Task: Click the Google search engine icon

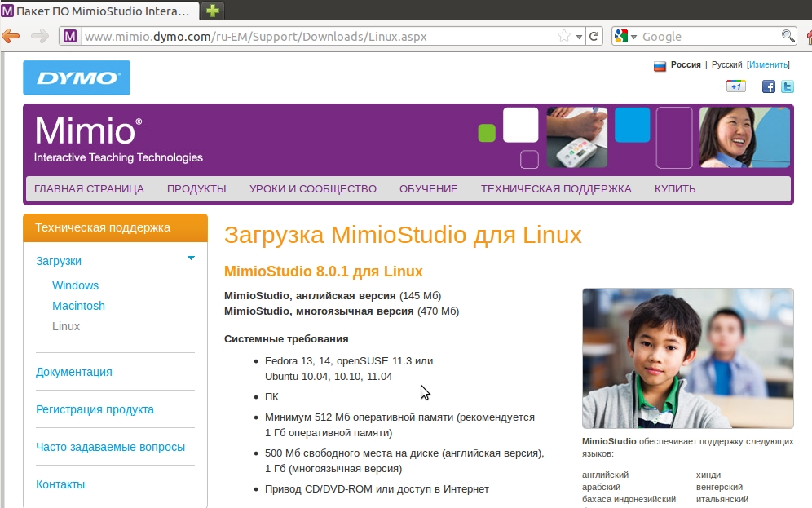Action: point(620,36)
